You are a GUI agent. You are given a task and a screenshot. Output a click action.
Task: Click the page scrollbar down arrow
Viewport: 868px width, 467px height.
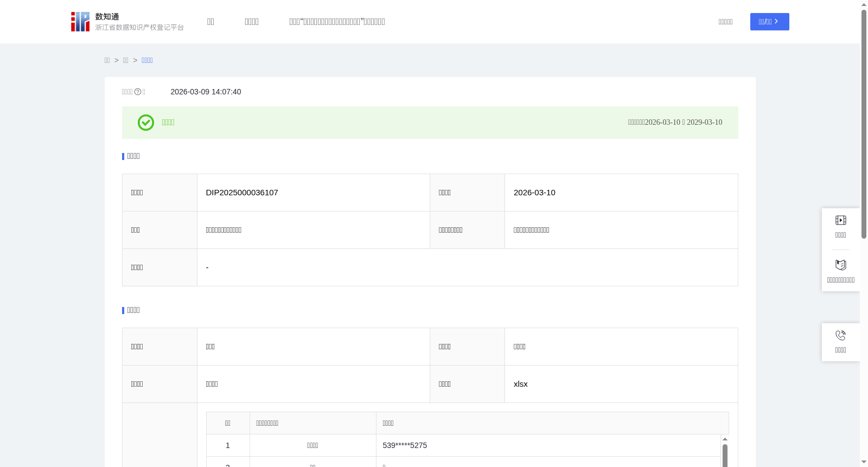[x=864, y=462]
